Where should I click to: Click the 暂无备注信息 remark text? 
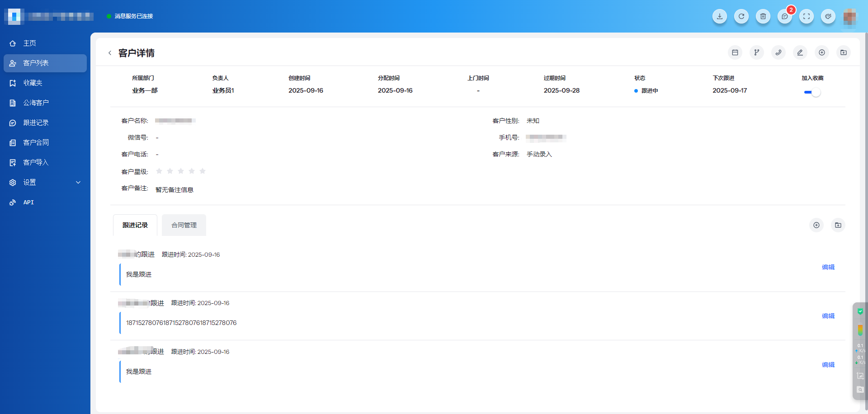point(175,190)
